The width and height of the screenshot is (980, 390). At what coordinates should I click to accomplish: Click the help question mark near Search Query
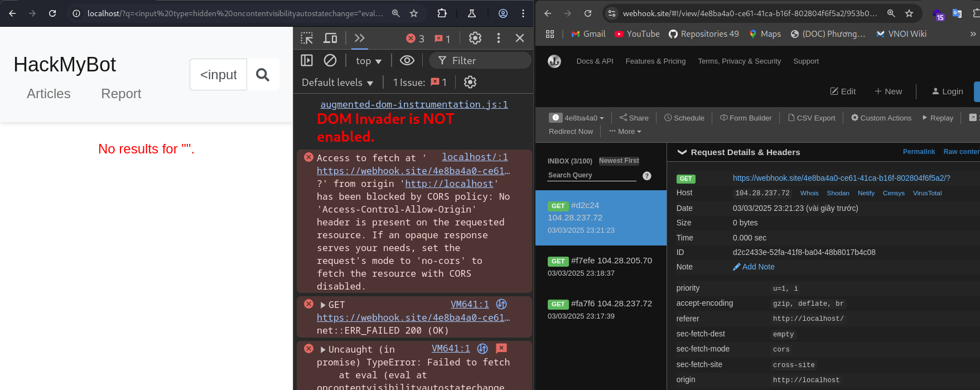tap(647, 176)
